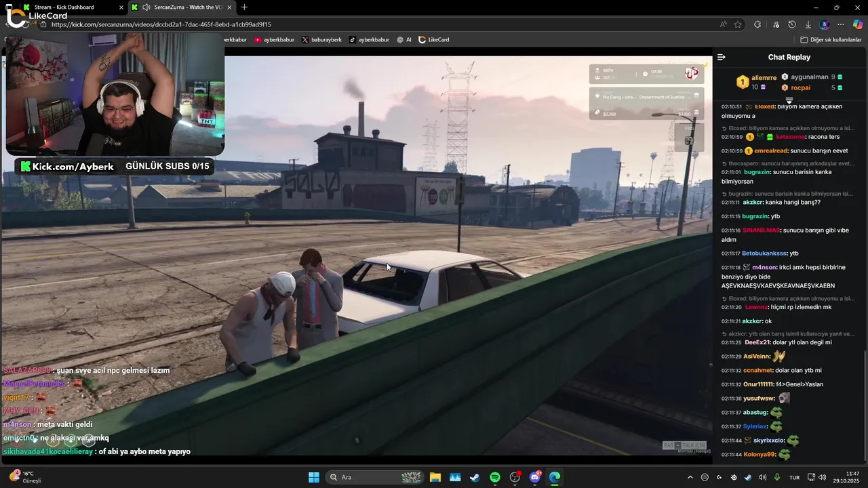Click the SINANILMAS username in chat
The height and width of the screenshot is (488, 868).
[762, 230]
